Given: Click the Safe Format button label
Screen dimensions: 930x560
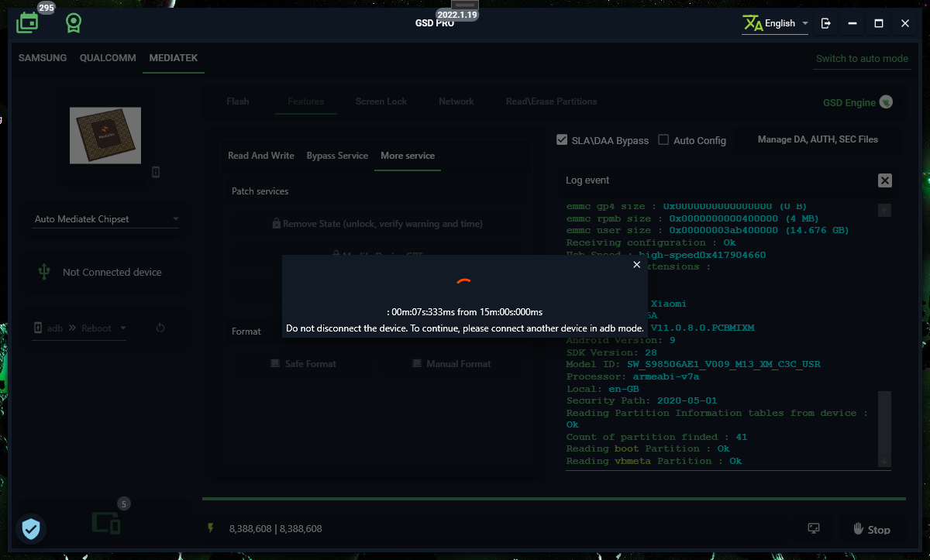Looking at the screenshot, I should pos(311,363).
